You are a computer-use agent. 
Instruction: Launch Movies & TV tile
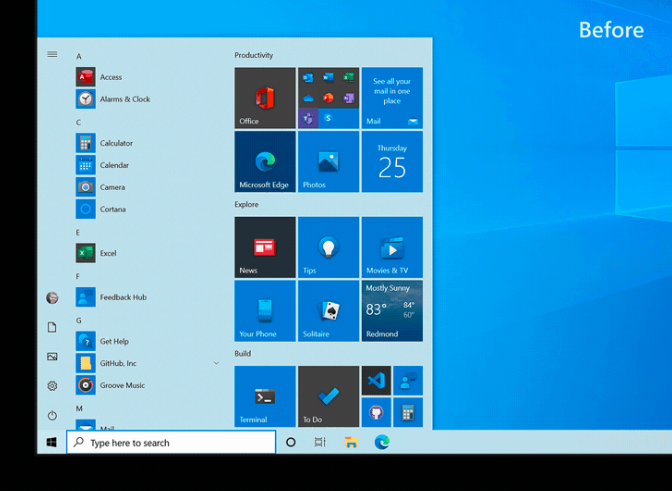392,247
